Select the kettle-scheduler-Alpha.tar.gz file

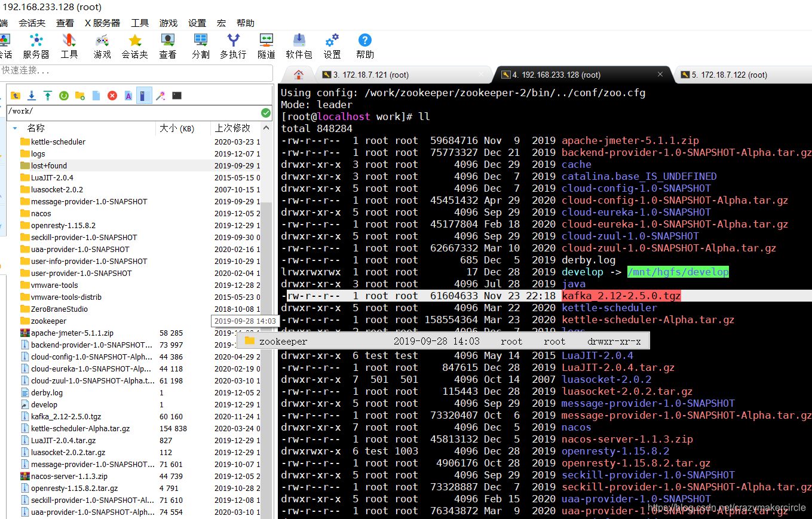(x=80, y=428)
